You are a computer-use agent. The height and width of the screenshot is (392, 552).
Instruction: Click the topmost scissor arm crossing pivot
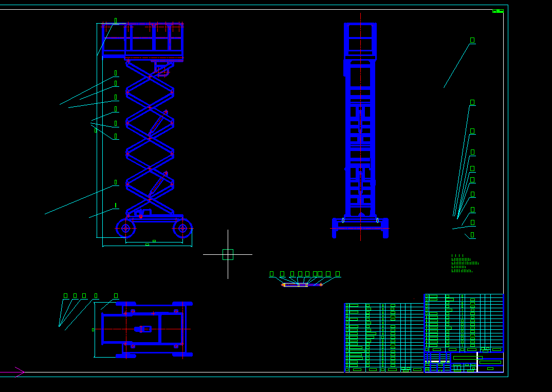tap(150, 77)
